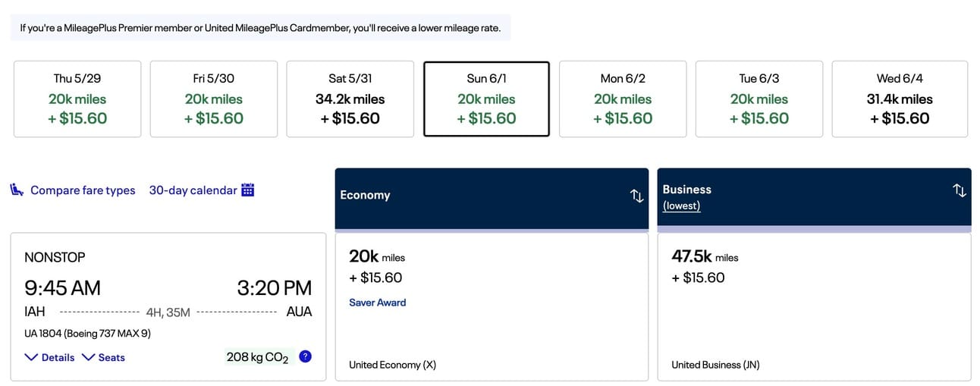Choose Wed 6/4 for 31.4k miles
Viewport: 980px width, 386px height.
[x=900, y=99]
